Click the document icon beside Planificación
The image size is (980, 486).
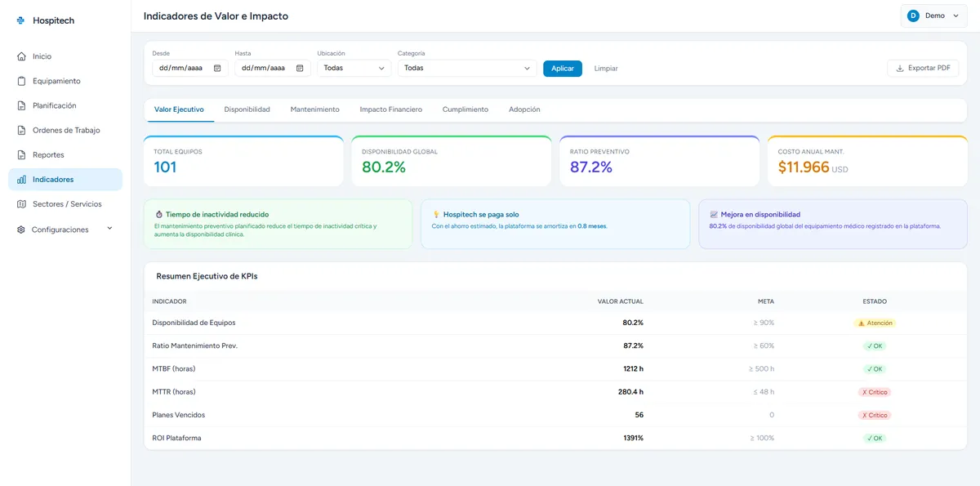(21, 105)
